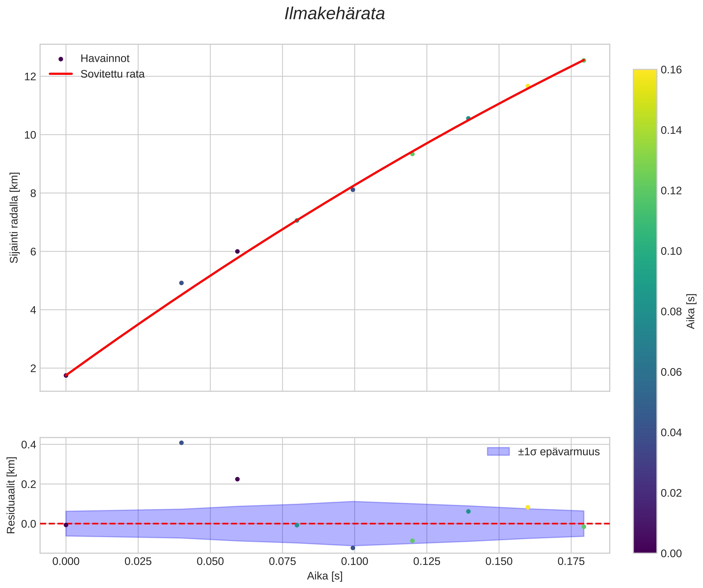The image size is (703, 588).
Task: Click the Havainnot legend text
Action: [105, 59]
